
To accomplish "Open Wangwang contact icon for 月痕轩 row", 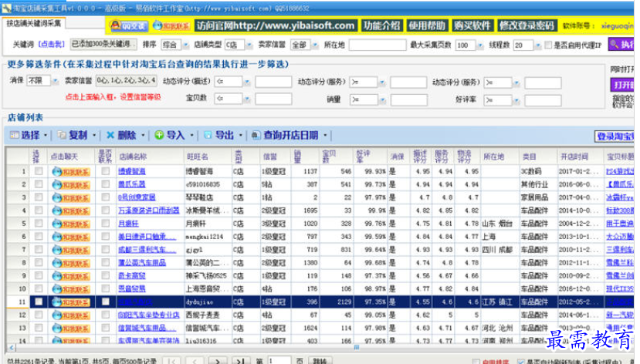I will (x=71, y=224).
